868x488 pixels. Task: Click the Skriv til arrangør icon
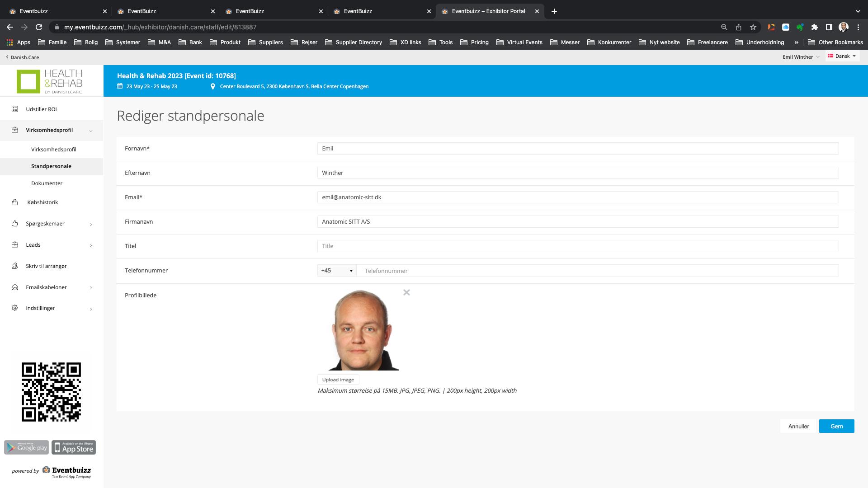(x=15, y=266)
